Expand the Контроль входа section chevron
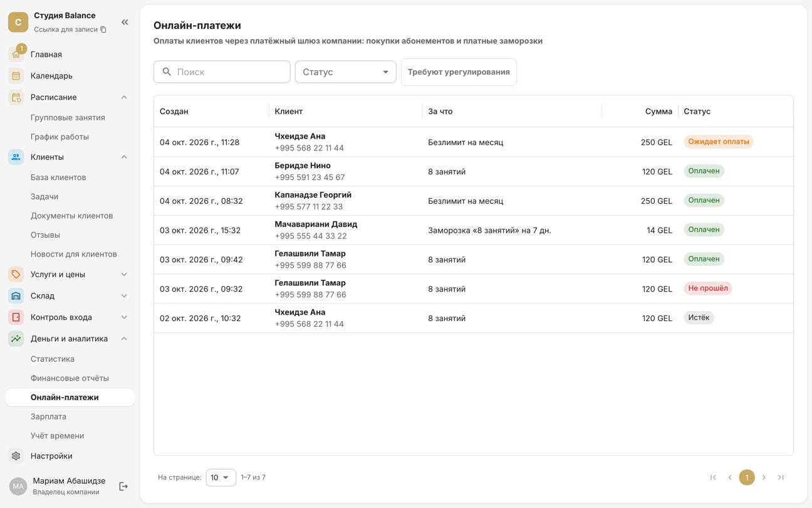Viewport: 812px width, 508px height. click(x=124, y=317)
